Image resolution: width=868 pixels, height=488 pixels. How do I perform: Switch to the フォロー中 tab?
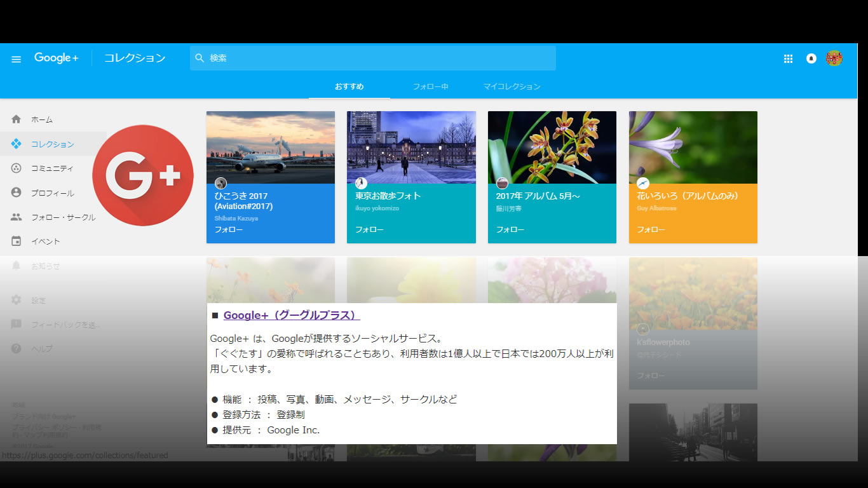click(x=430, y=86)
